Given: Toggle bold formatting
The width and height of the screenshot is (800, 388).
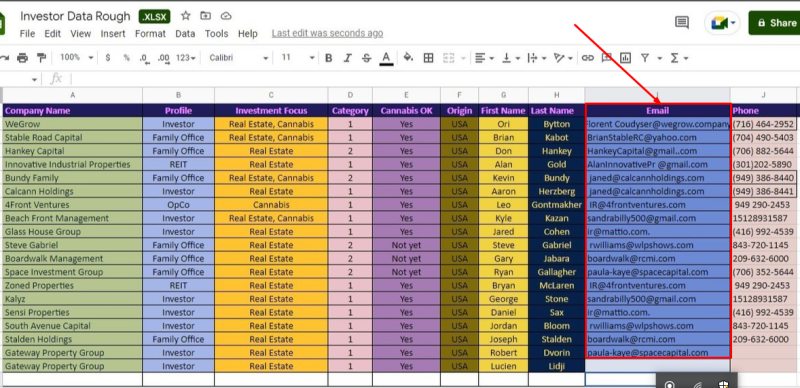Looking at the screenshot, I should (329, 58).
